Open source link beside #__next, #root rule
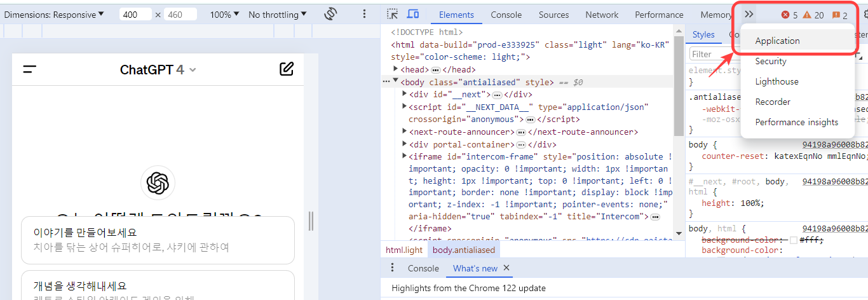868x300 pixels. tap(835, 181)
